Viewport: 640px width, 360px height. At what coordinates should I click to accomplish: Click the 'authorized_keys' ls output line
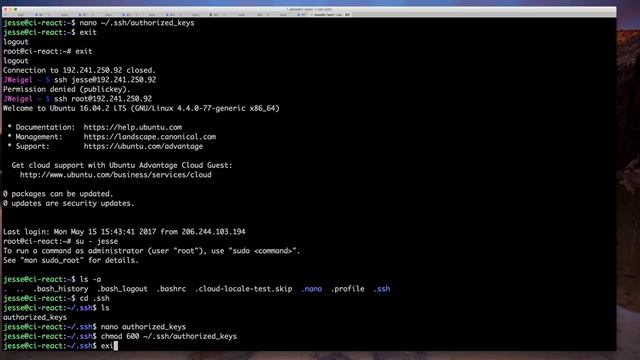point(35,318)
